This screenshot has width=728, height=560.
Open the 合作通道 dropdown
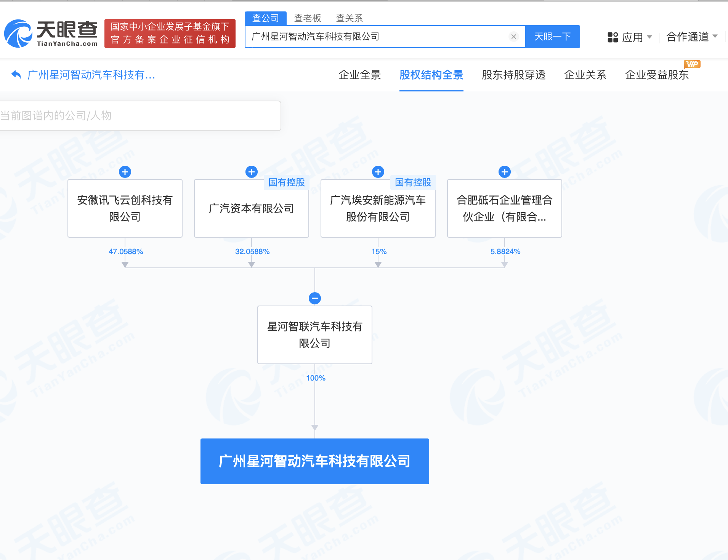(688, 37)
